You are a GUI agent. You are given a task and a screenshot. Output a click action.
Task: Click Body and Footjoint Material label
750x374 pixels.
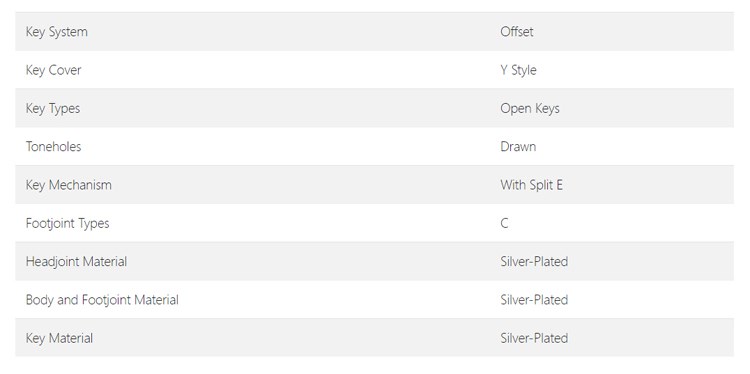102,300
